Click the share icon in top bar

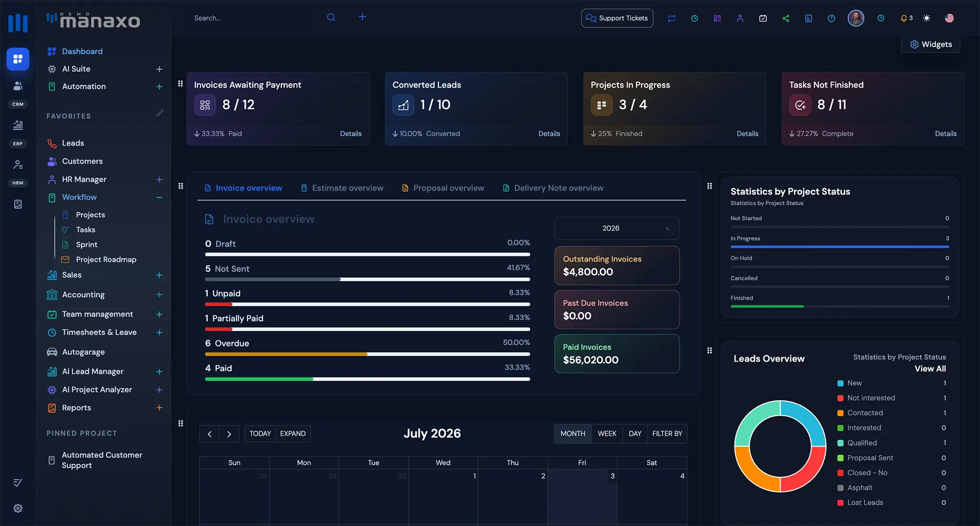786,18
